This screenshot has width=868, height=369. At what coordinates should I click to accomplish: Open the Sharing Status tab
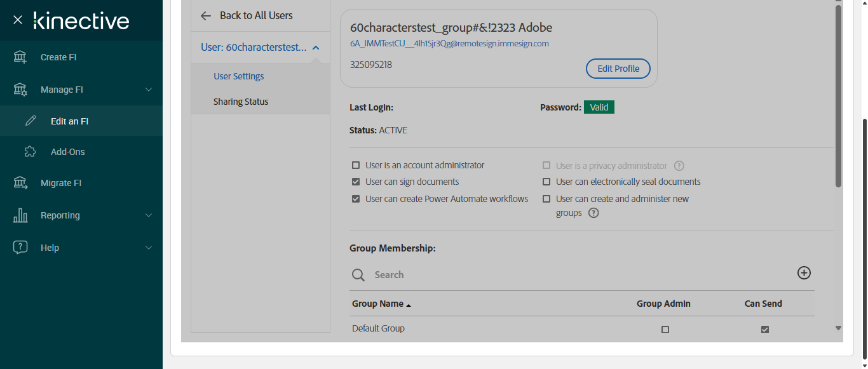pyautogui.click(x=241, y=102)
